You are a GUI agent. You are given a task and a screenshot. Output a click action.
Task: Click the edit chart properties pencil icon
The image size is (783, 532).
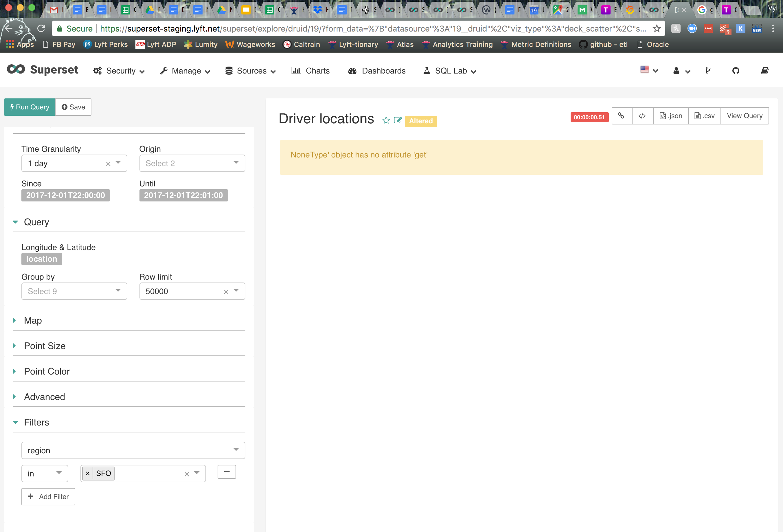(x=398, y=120)
